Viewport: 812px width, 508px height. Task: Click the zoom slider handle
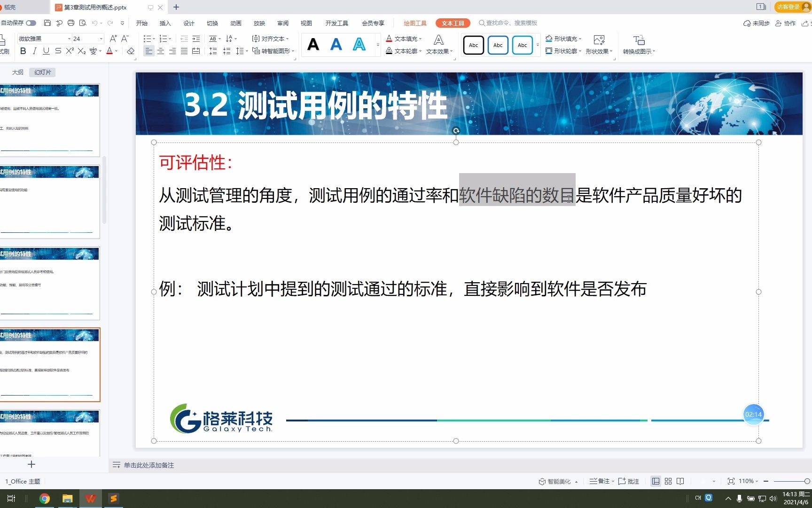pyautogui.click(x=807, y=481)
